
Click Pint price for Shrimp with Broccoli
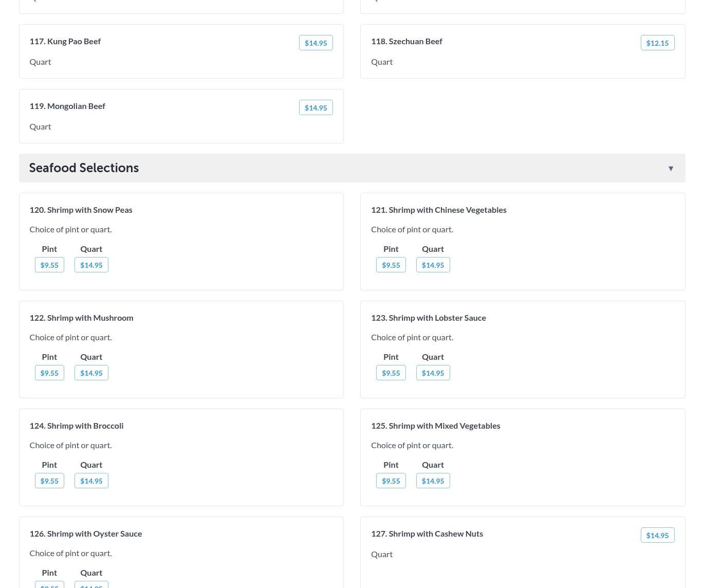[49, 481]
